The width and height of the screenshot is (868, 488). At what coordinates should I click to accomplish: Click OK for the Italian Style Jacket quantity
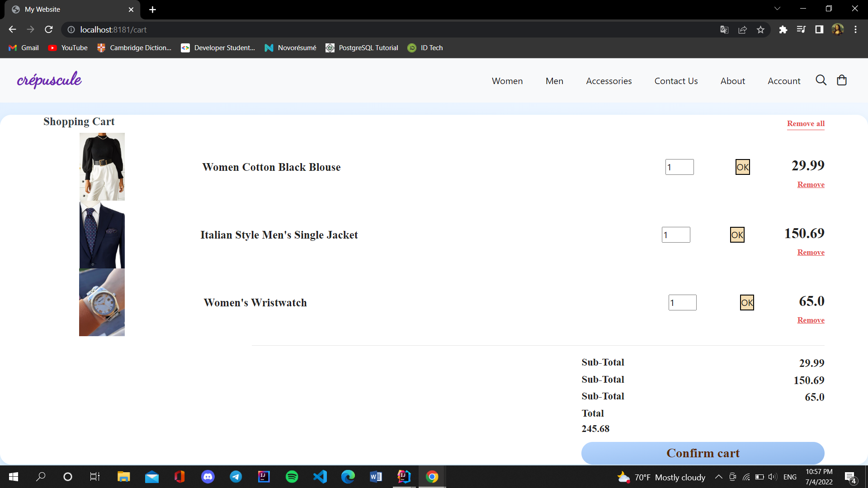point(737,235)
